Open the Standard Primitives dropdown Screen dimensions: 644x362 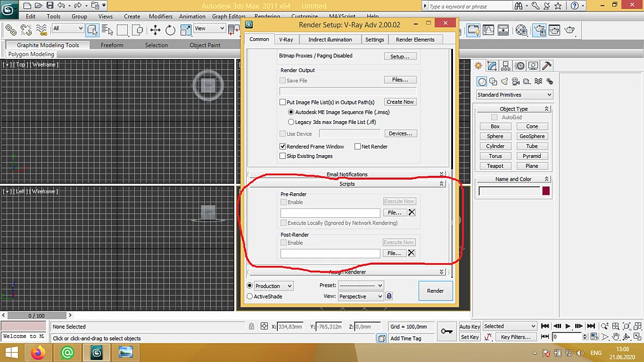[x=514, y=94]
